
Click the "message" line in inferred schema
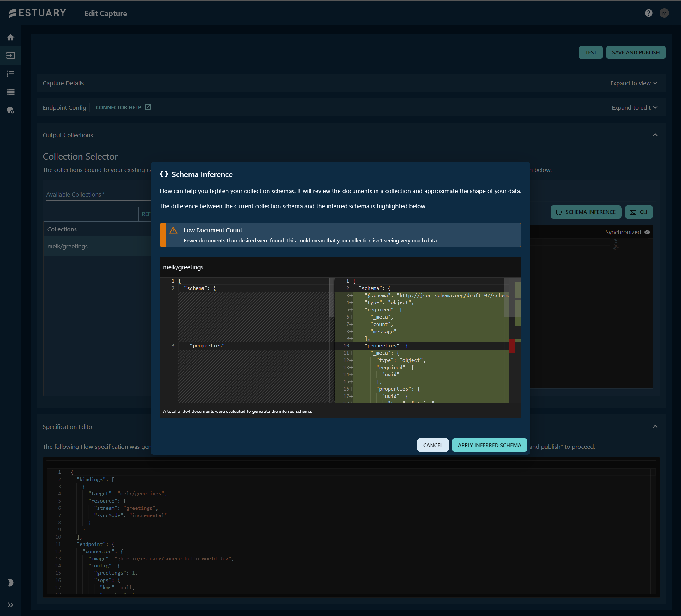point(383,331)
